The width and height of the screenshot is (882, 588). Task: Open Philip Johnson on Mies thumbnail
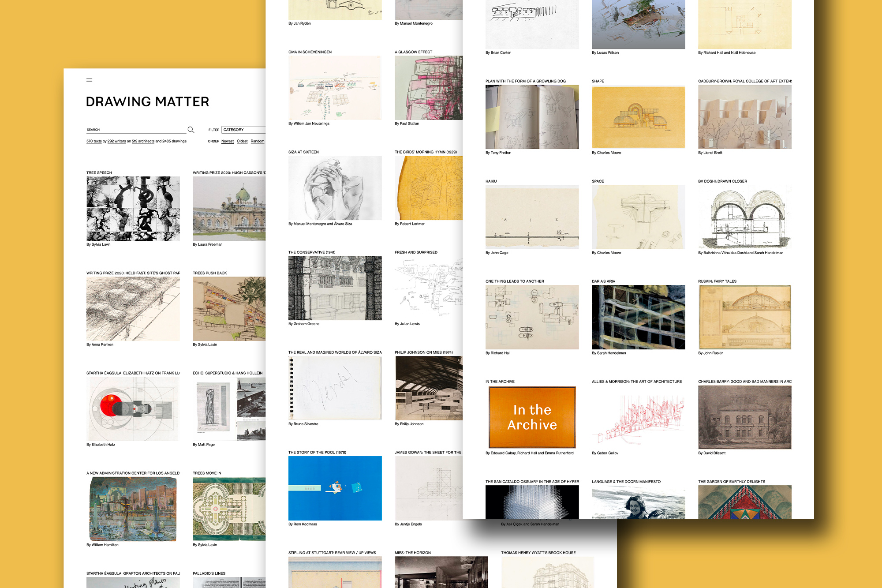click(429, 388)
